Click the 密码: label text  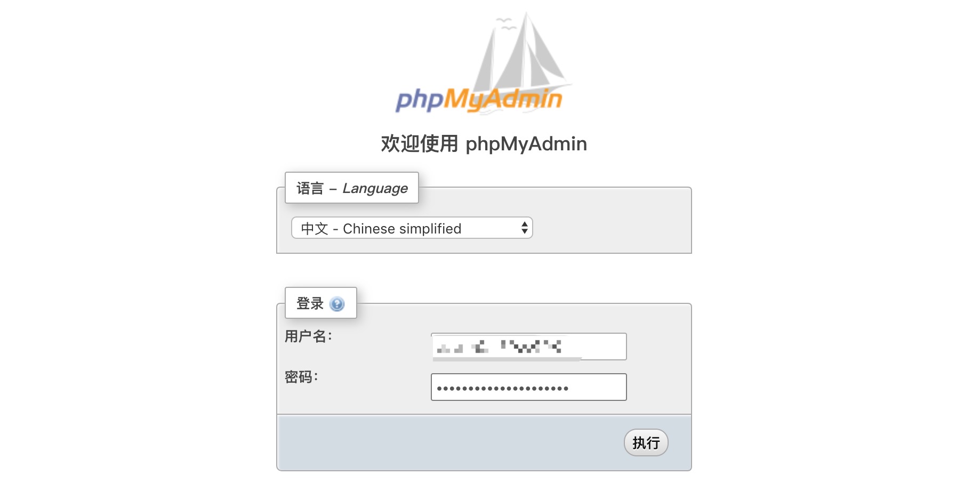[x=301, y=377]
